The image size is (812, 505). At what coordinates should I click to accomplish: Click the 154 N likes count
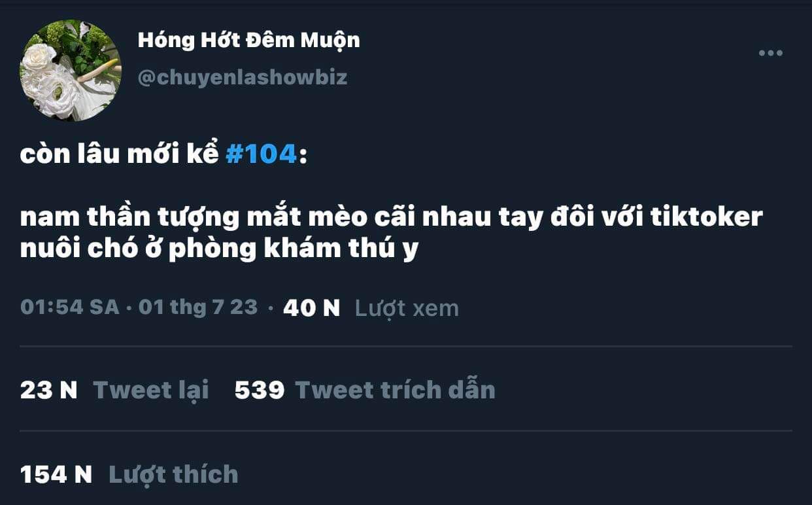click(x=56, y=474)
